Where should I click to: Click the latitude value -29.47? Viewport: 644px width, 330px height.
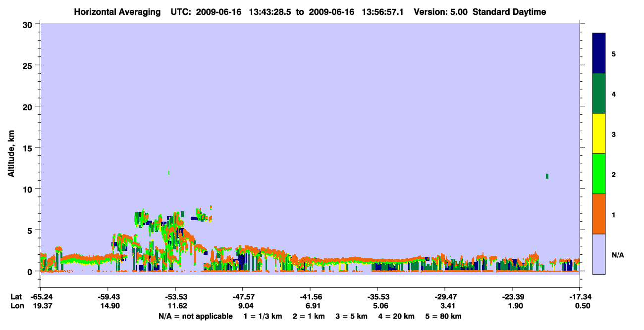click(x=445, y=297)
